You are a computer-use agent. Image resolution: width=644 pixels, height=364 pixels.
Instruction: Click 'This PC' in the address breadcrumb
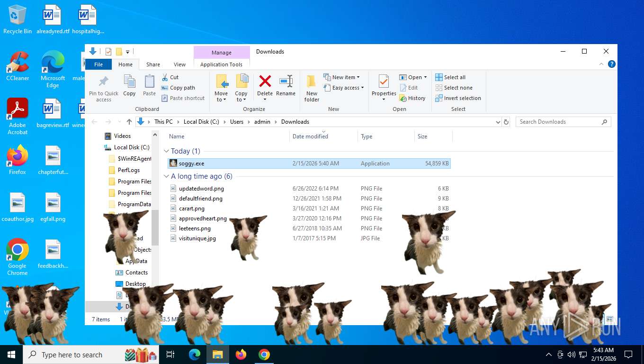pyautogui.click(x=163, y=122)
